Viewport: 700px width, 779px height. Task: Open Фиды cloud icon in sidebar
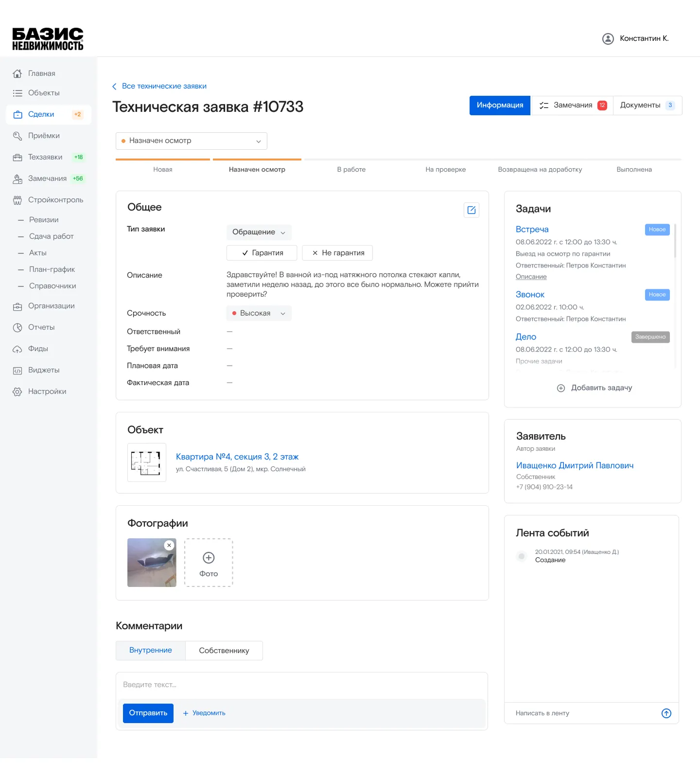click(17, 349)
